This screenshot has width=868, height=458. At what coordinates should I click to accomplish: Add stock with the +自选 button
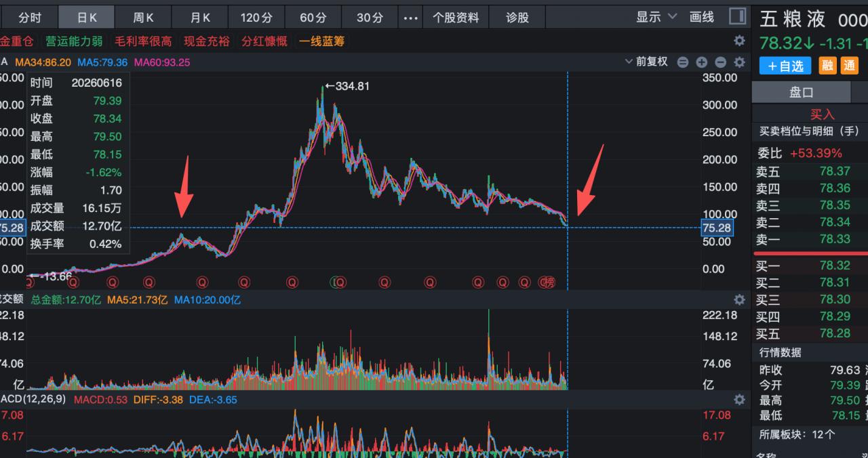pos(785,66)
